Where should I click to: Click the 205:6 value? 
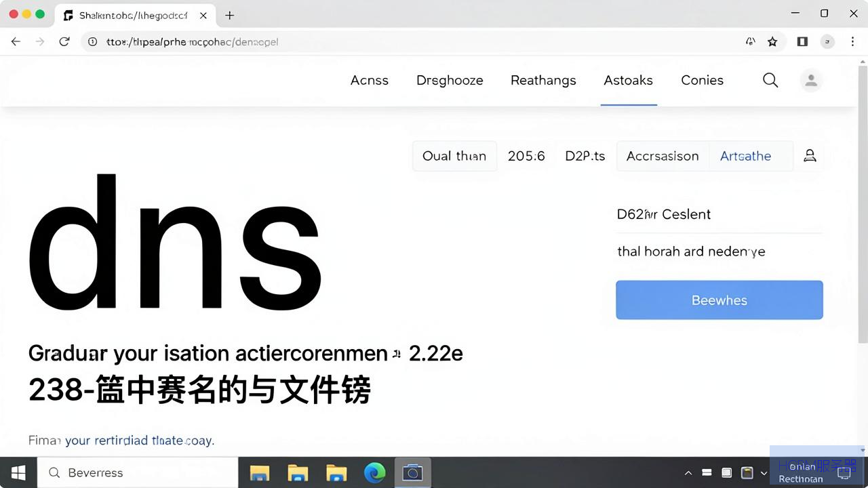tap(526, 156)
